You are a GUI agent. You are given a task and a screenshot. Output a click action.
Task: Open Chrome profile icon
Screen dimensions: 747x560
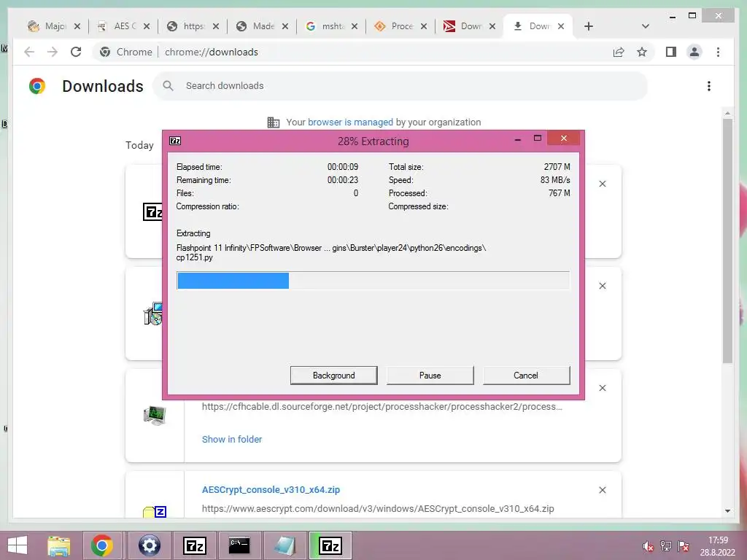point(694,52)
